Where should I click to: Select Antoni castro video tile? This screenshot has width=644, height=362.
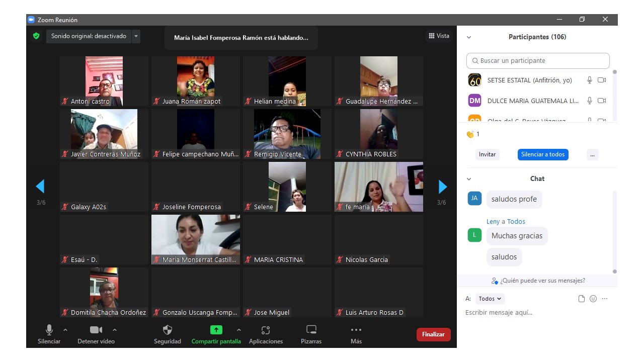click(x=104, y=81)
